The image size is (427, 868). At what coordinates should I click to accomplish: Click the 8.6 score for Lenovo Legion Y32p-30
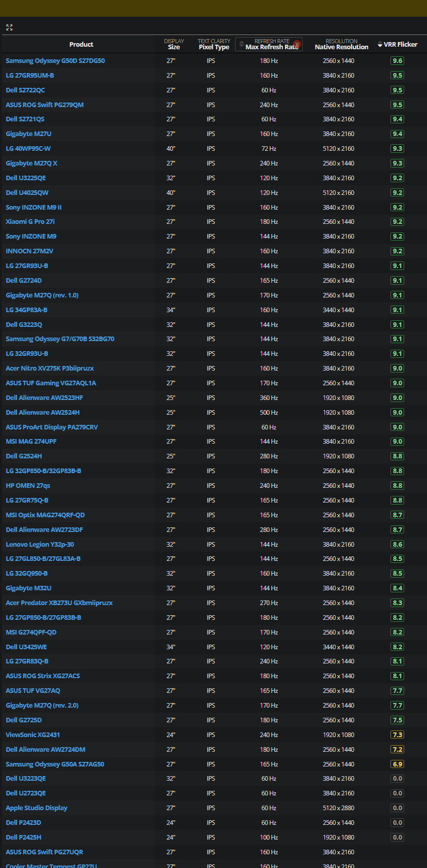[x=398, y=544]
